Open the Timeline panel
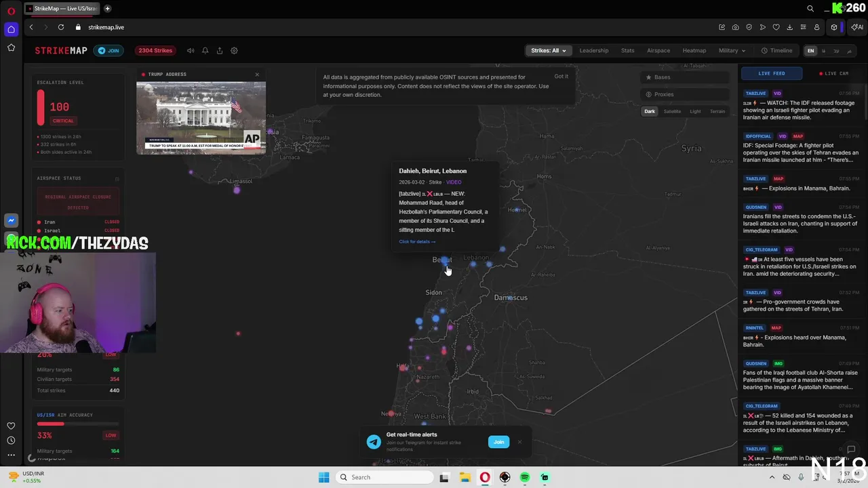 point(777,51)
